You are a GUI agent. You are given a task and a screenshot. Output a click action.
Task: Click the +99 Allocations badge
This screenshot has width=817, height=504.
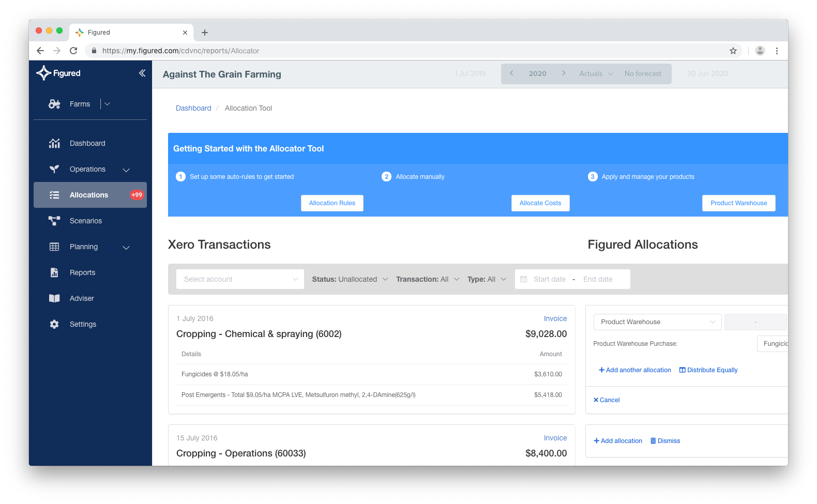(137, 195)
